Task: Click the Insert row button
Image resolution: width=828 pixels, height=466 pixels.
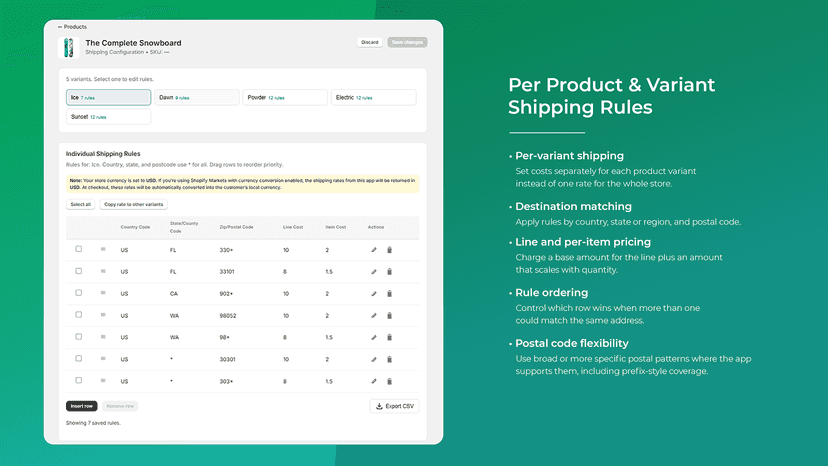Action: 82,406
